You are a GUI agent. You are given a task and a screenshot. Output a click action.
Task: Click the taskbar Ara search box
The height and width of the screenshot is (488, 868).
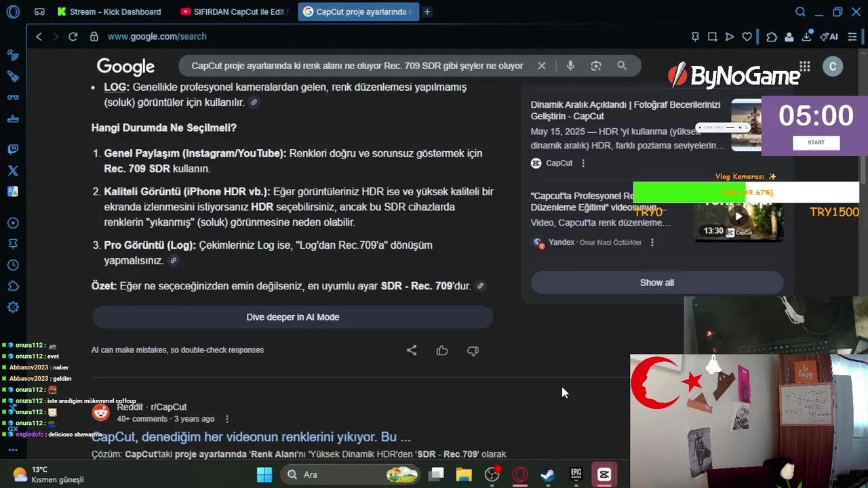point(351,474)
